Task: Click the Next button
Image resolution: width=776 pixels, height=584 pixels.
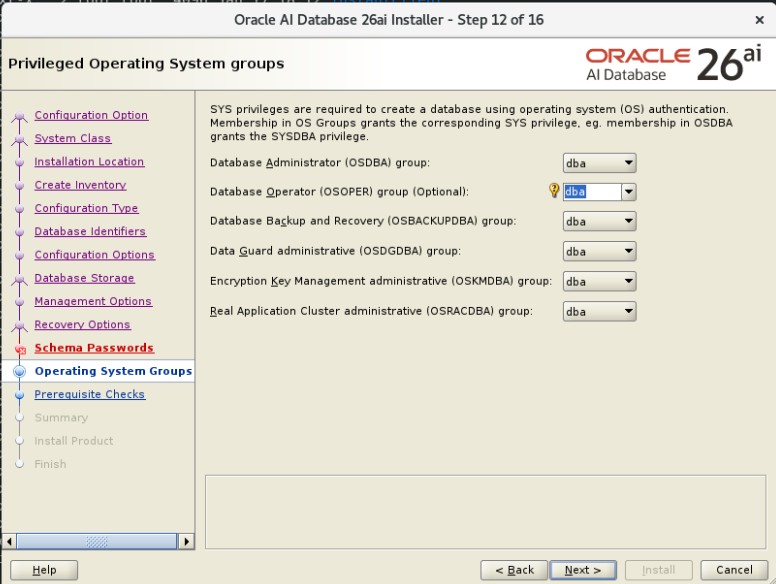Action: pos(583,570)
